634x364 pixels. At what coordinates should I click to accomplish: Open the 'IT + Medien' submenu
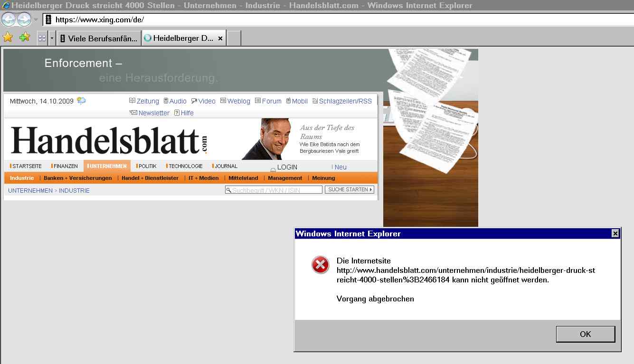pos(204,178)
